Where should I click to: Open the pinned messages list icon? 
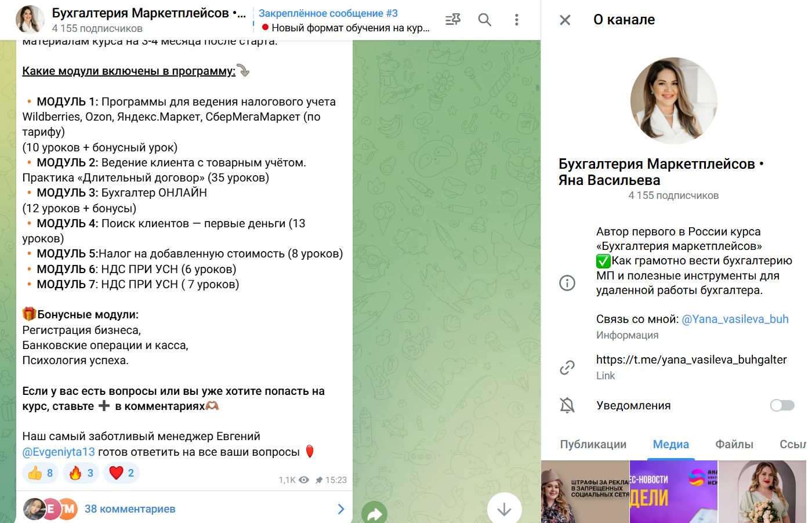point(452,20)
